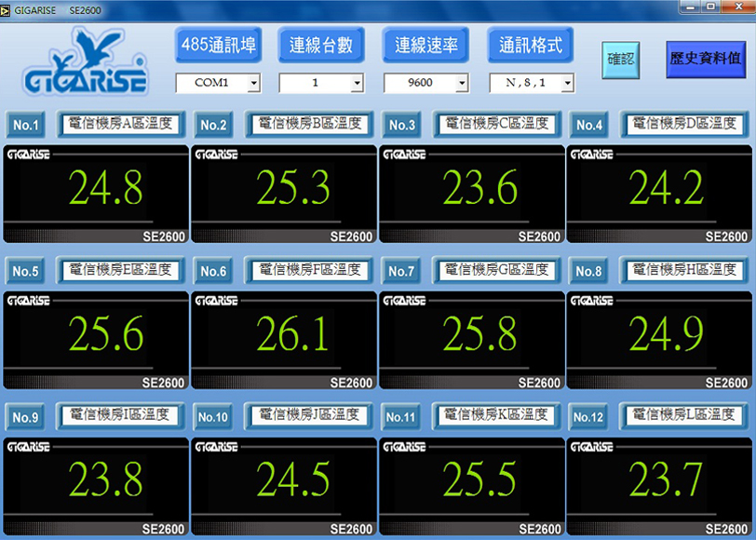756x540 pixels.
Task: Click the 24.5 temperature reading
Action: click(x=293, y=479)
